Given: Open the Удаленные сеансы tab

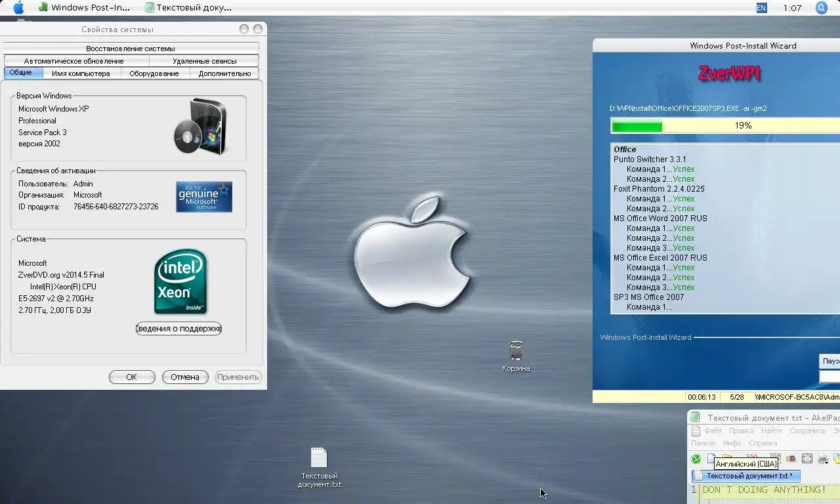Looking at the screenshot, I should [x=204, y=61].
